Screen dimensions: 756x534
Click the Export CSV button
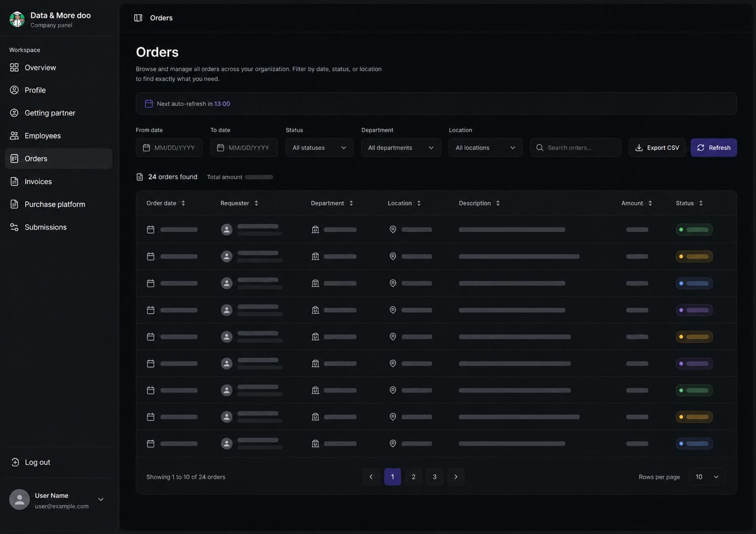coord(657,147)
